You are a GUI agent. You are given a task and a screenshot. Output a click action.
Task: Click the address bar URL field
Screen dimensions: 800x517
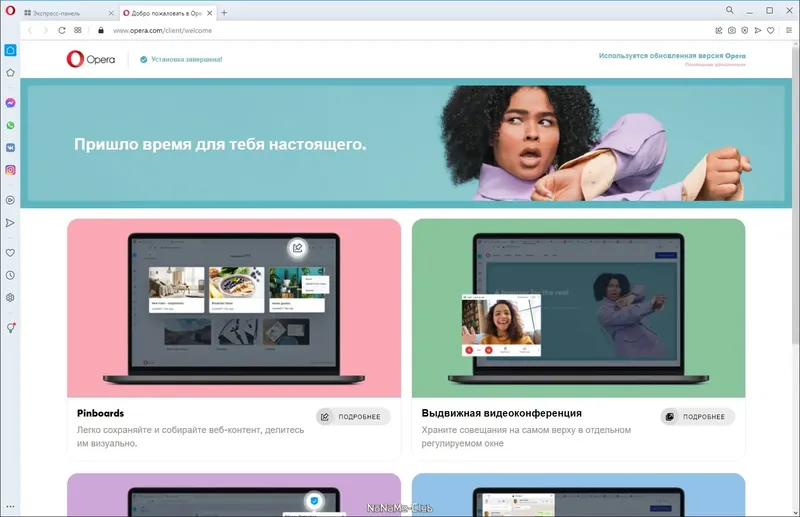click(x=408, y=31)
